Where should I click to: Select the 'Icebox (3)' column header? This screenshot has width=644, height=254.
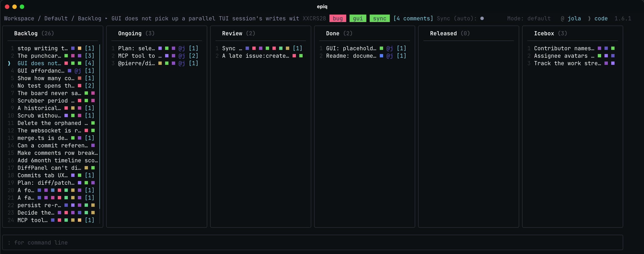(550, 33)
